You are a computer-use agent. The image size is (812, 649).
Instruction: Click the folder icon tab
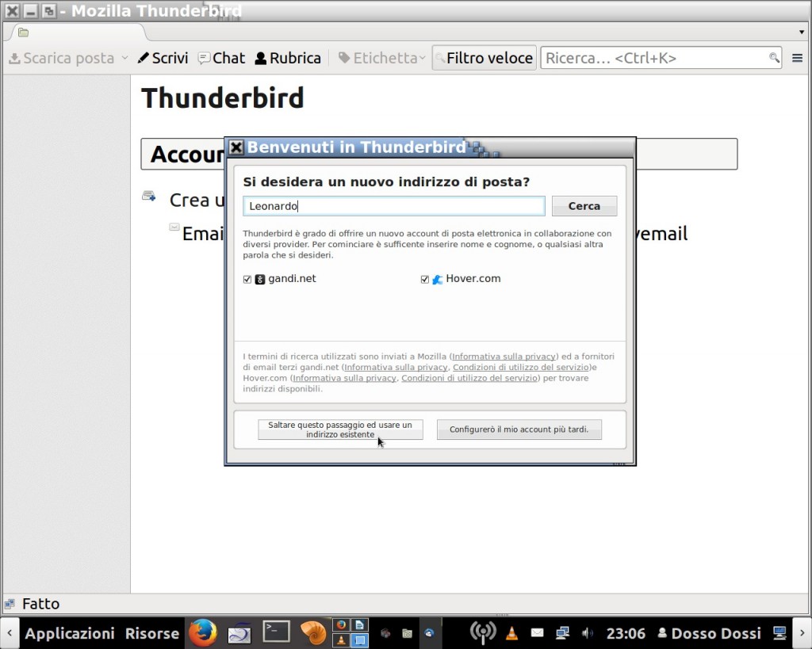pos(23,32)
